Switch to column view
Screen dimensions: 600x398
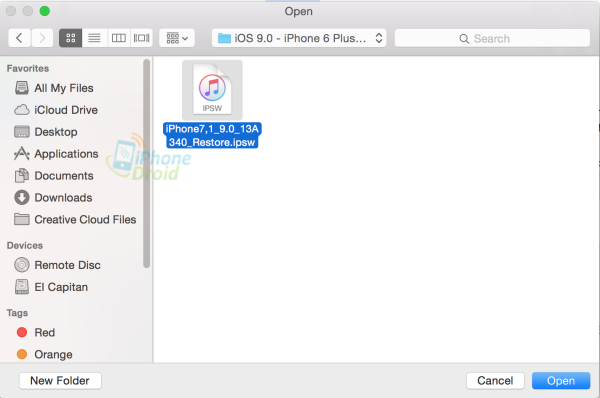[x=119, y=38]
